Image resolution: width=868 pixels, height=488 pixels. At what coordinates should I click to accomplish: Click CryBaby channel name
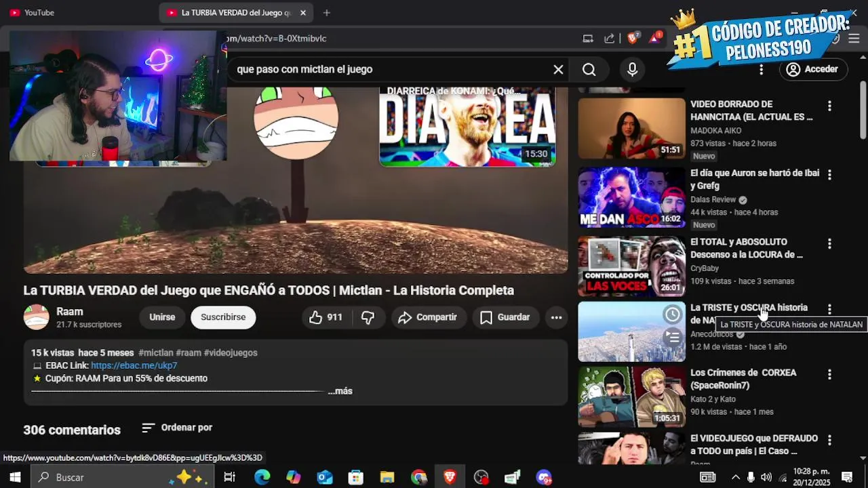click(x=705, y=268)
